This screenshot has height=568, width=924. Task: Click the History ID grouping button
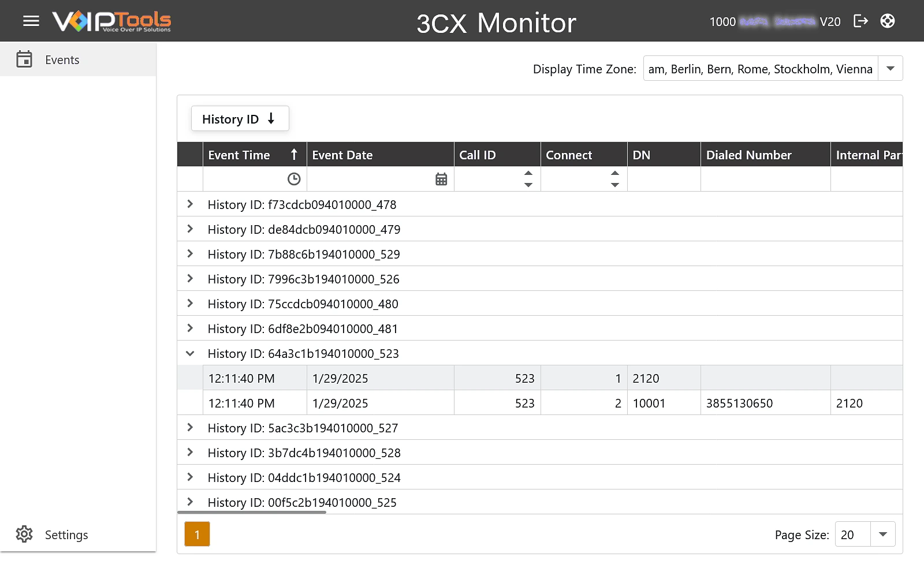(240, 119)
